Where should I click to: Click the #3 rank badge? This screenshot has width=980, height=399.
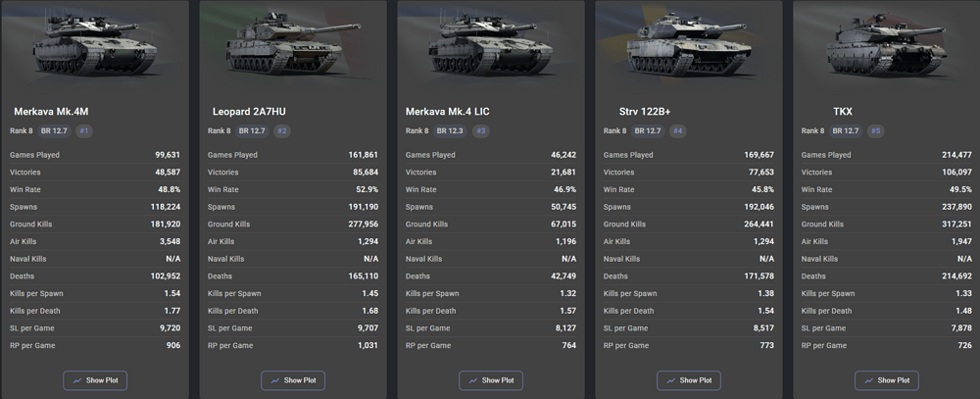480,130
